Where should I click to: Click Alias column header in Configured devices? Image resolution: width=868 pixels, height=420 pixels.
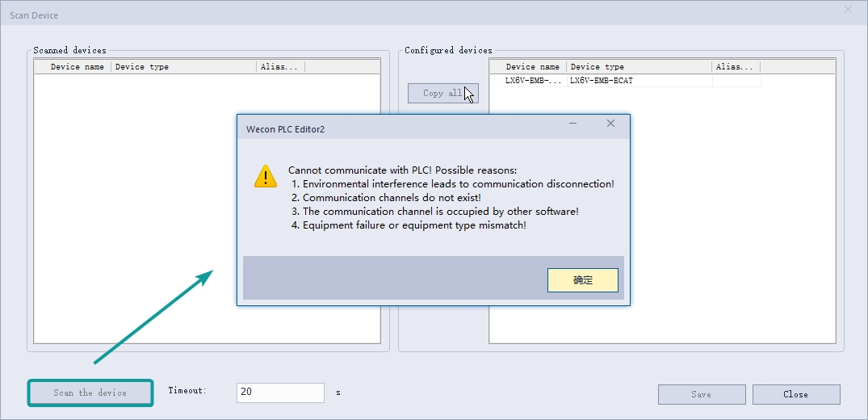(735, 67)
